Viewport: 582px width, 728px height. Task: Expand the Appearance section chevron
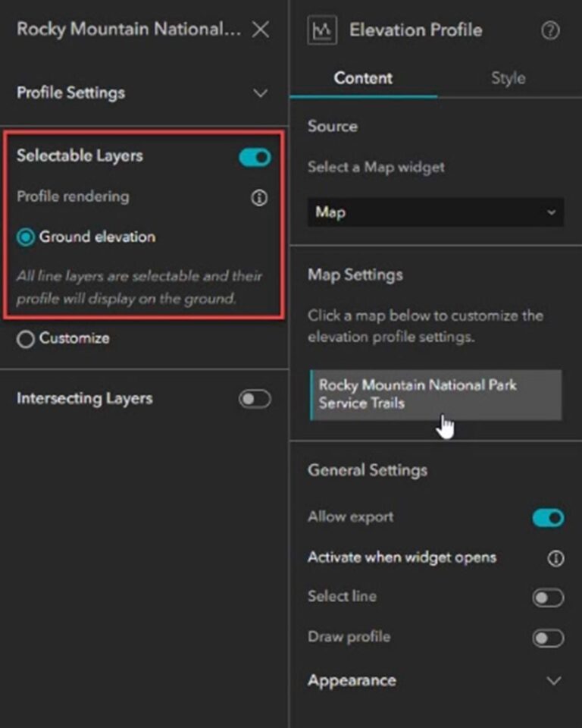(554, 680)
